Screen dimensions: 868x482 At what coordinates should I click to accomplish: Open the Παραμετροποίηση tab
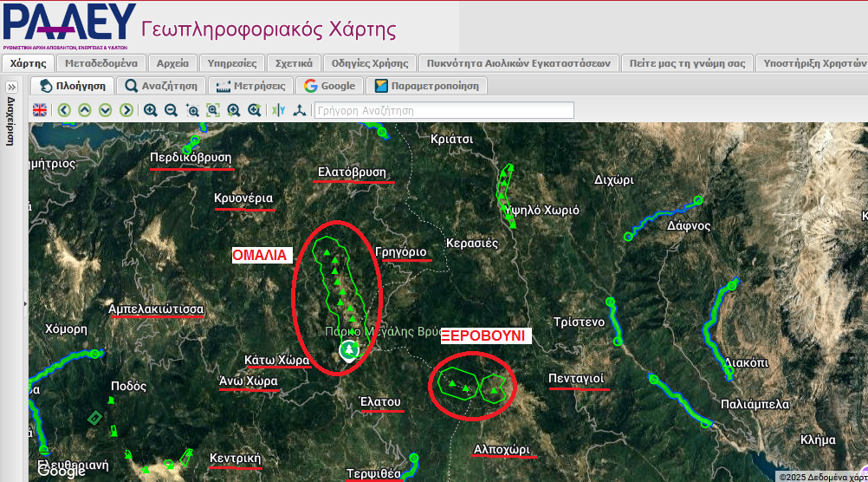427,86
